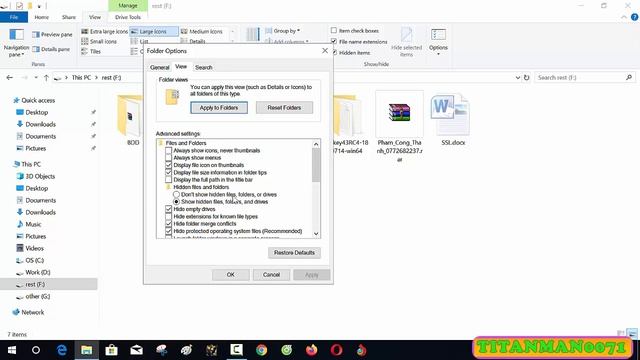Open Cortana search circle

coord(36,350)
